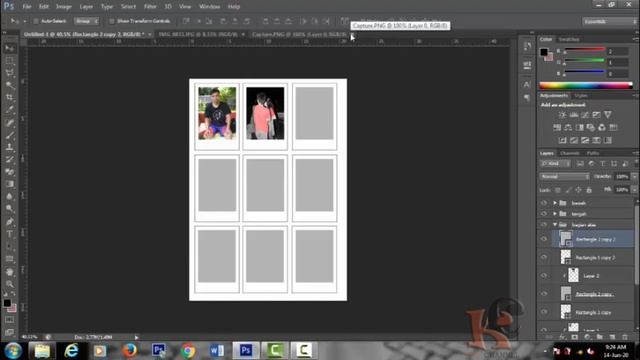Image resolution: width=640 pixels, height=360 pixels.
Task: Delete layer using trash icon
Action: 624,337
